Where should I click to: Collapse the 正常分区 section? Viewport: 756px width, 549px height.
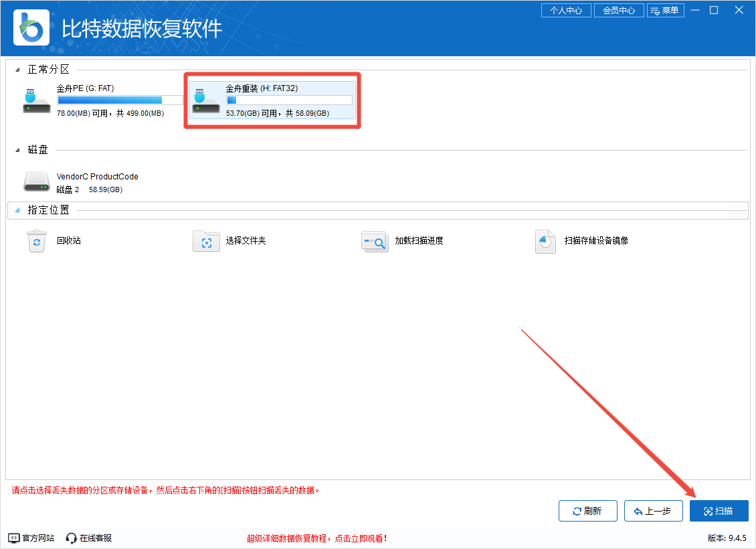(17, 70)
